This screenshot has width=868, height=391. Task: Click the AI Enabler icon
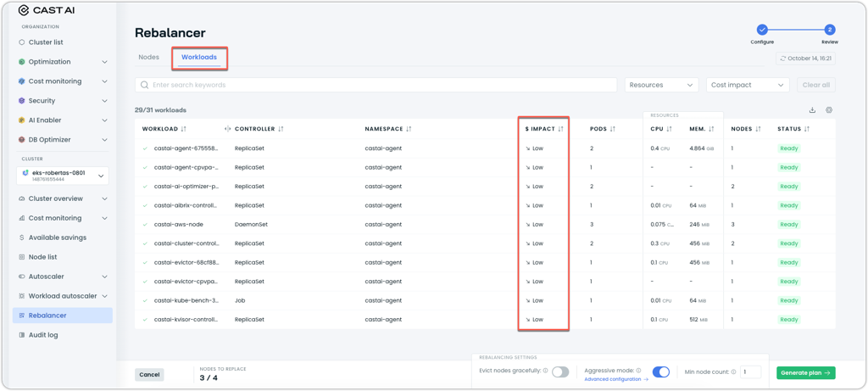point(21,120)
